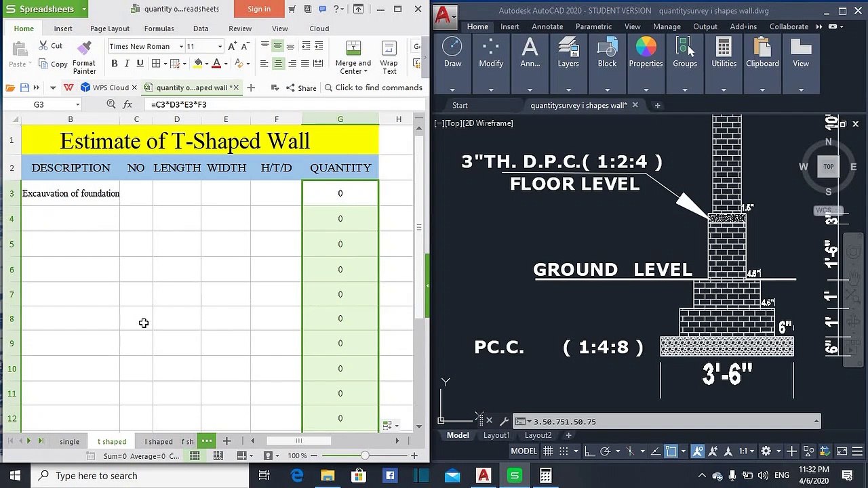Click the Cut scissors icon
Viewport: 868px width, 488px height.
pyautogui.click(x=43, y=46)
